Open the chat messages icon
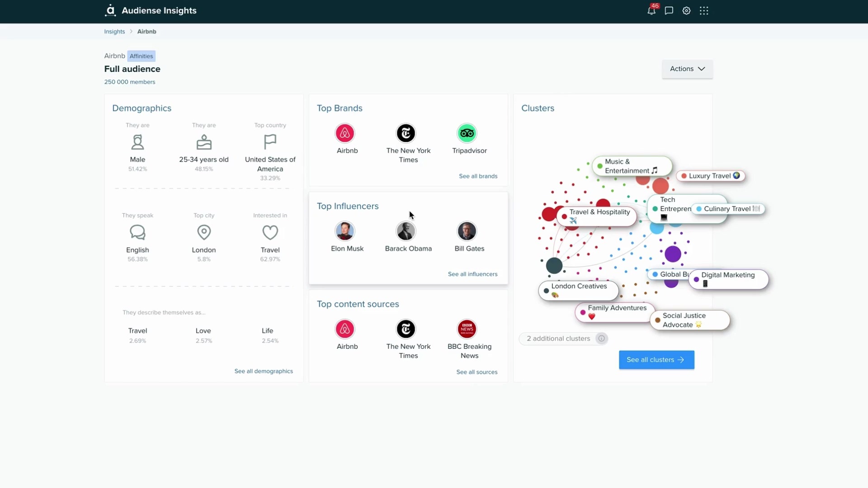This screenshot has width=868, height=488. point(669,11)
